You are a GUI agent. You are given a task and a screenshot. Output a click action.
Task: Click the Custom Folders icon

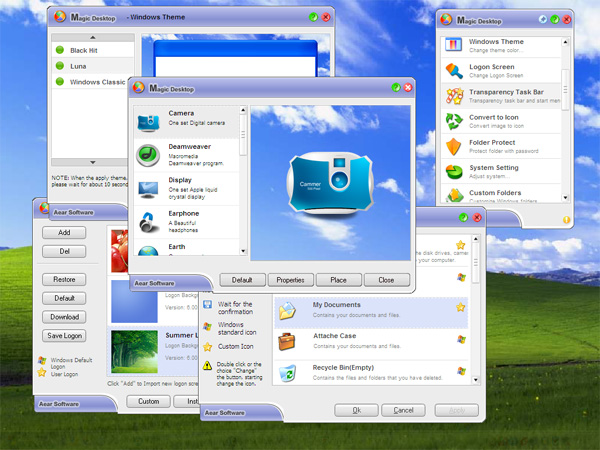(454, 195)
